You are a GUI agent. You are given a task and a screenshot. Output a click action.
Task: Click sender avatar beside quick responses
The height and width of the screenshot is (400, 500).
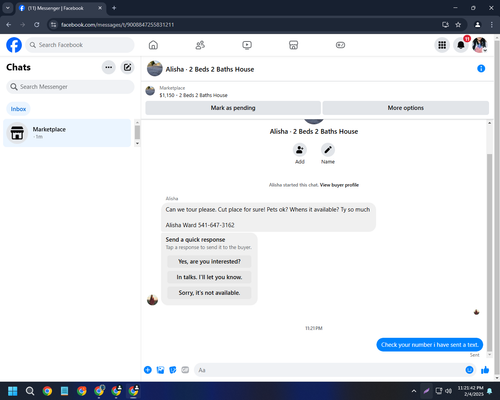click(x=152, y=300)
